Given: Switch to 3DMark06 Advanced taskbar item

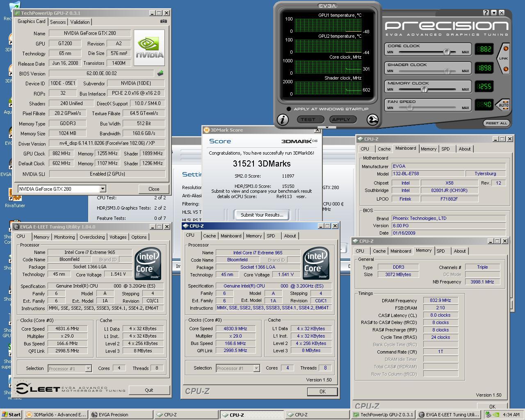Looking at the screenshot, I should (56, 415).
